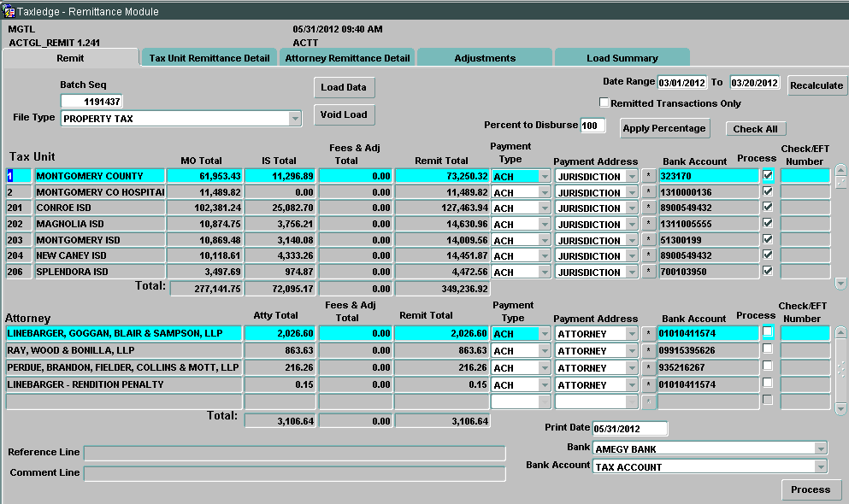Click the Reference Line input field
The width and height of the screenshot is (849, 504).
295,453
